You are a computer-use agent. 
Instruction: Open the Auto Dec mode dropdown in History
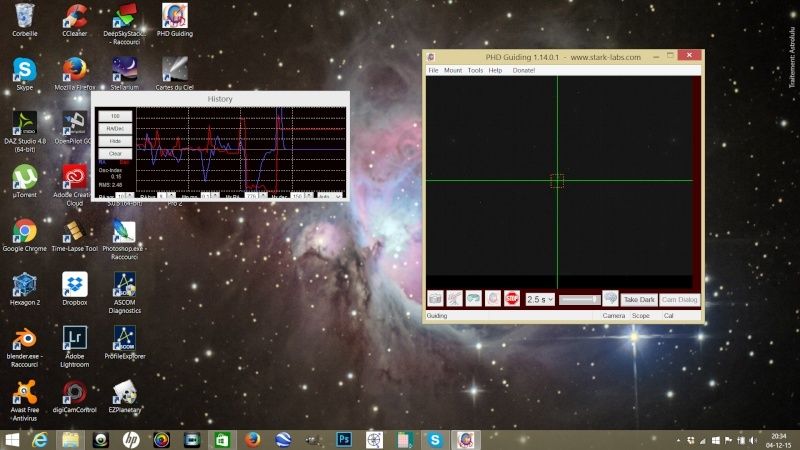click(x=330, y=196)
